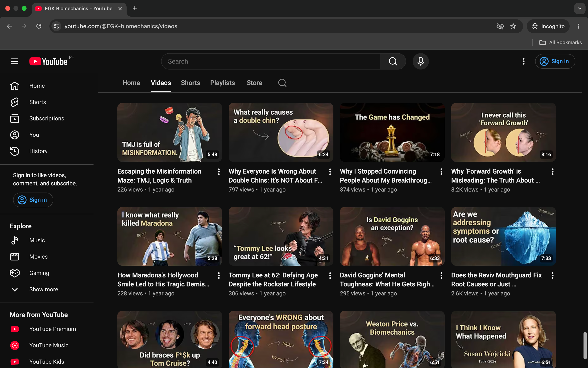Open the YouTube hamburger guide menu

click(15, 61)
